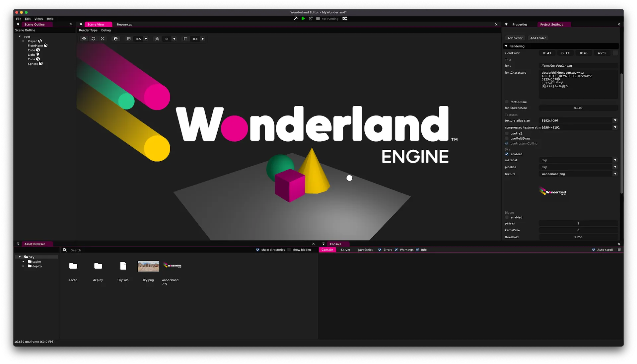Uncheck show directories in Asset Browser

coord(258,250)
